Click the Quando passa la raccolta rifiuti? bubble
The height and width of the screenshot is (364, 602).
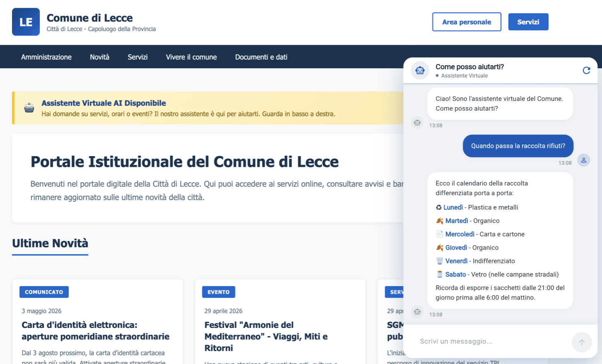point(518,146)
